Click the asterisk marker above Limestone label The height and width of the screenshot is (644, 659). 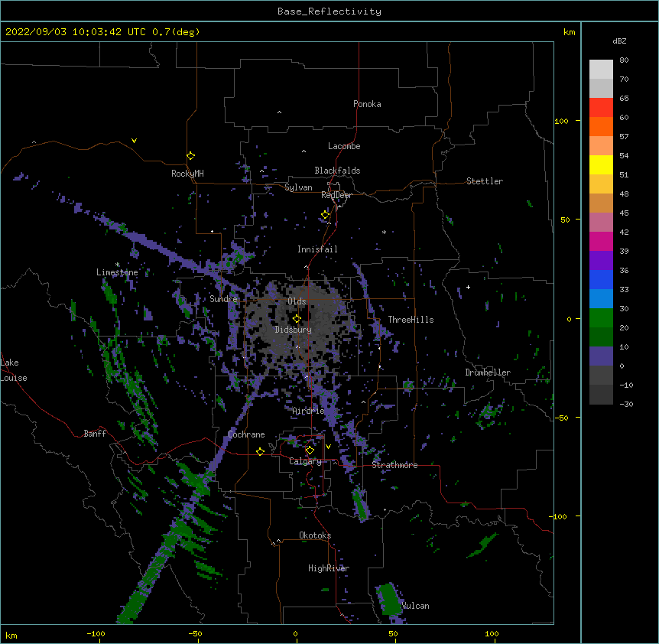[117, 265]
